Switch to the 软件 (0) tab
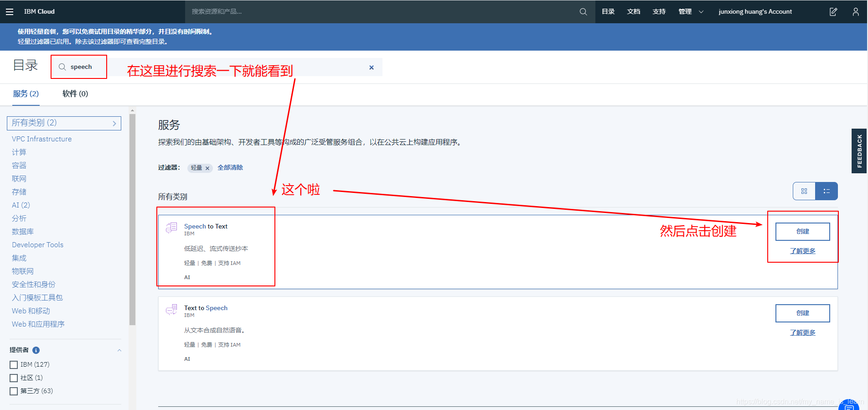Image resolution: width=868 pixels, height=410 pixels. coord(75,94)
